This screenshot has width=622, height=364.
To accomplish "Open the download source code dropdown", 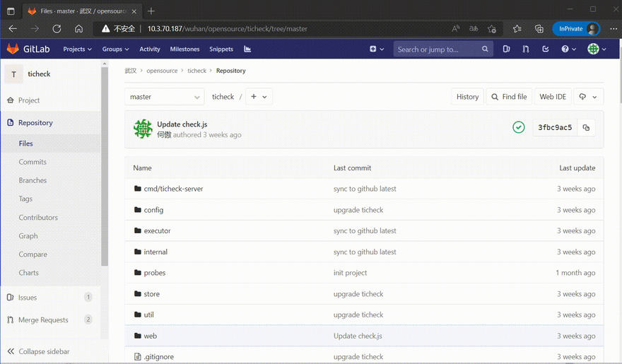I will 588,97.
